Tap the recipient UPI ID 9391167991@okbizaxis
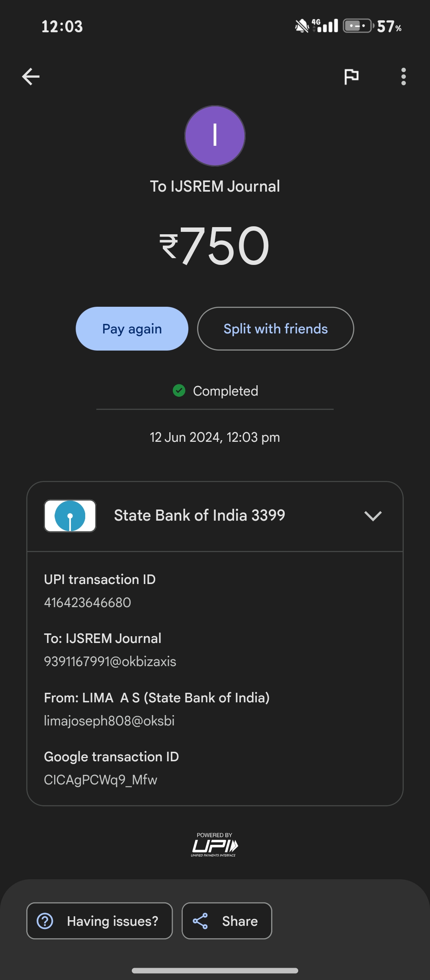The image size is (430, 980). tap(110, 661)
